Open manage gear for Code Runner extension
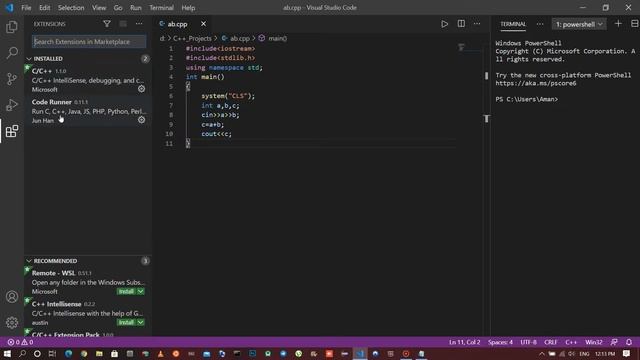 141,120
